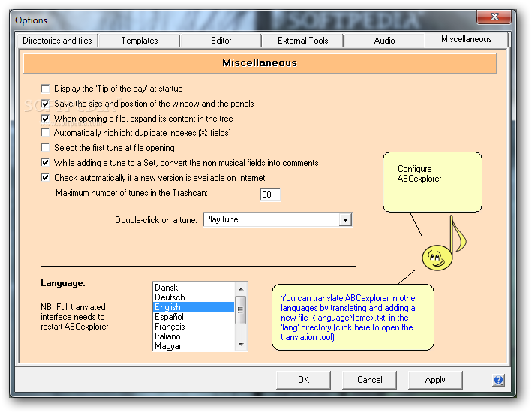Click the Trashcan maximum tunes field showing 50
Image resolution: width=532 pixels, height=413 pixels.
click(x=270, y=194)
